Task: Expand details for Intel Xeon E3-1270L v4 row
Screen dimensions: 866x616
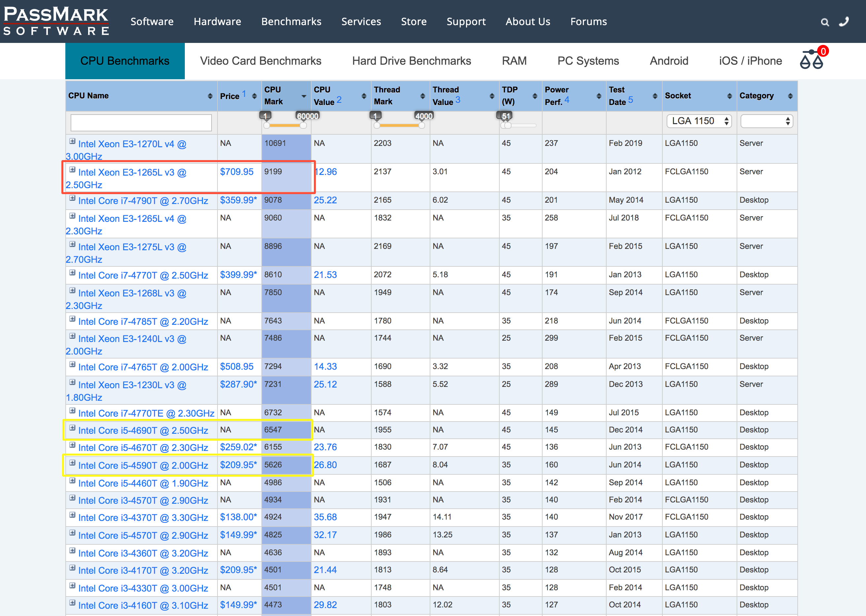Action: coord(72,141)
